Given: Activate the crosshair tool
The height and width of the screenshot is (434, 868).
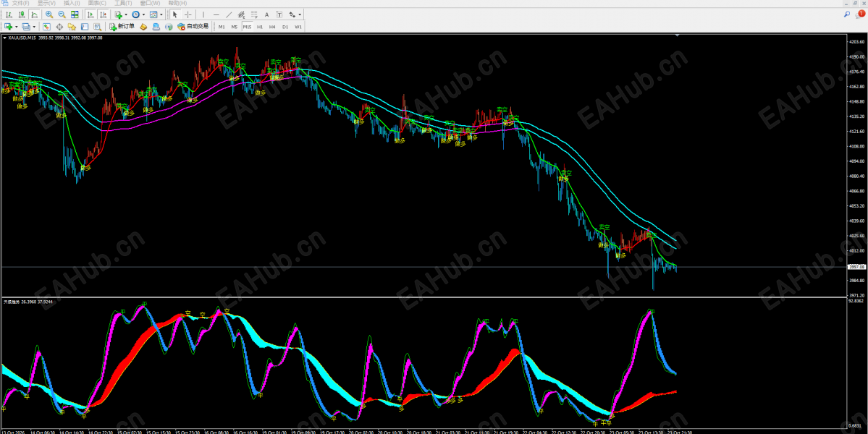Looking at the screenshot, I should click(x=188, y=15).
